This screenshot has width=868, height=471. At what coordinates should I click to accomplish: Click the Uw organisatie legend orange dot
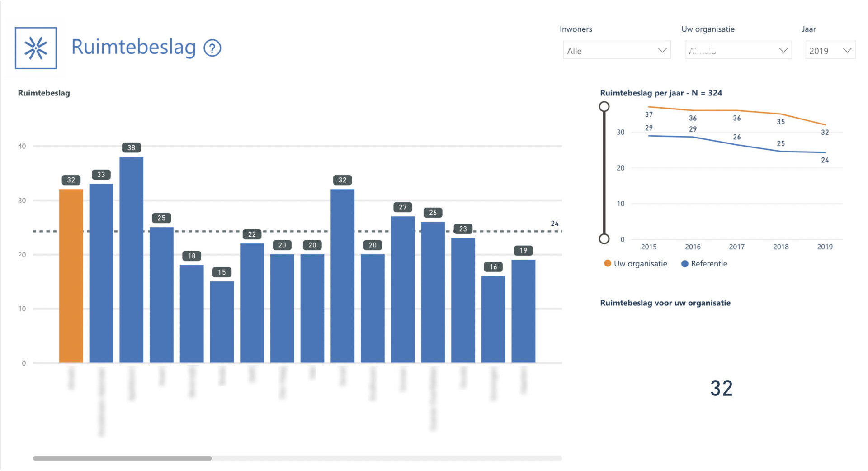pyautogui.click(x=608, y=264)
